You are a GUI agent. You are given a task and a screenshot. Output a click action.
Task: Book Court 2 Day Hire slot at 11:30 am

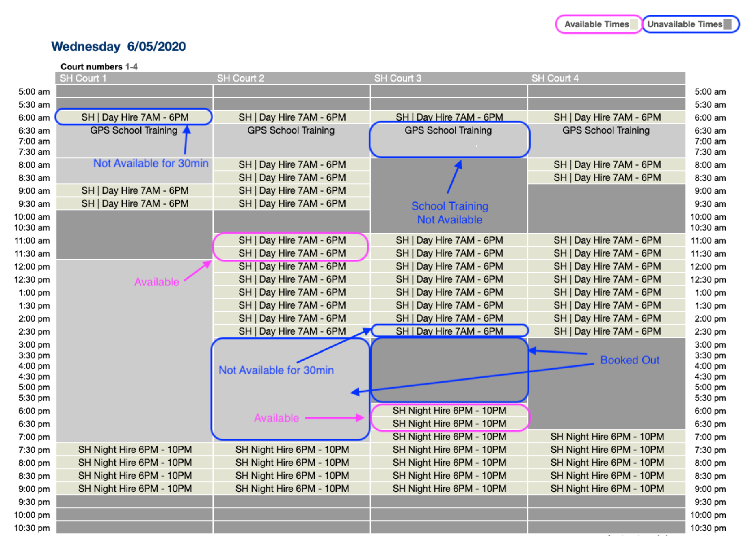pyautogui.click(x=292, y=253)
